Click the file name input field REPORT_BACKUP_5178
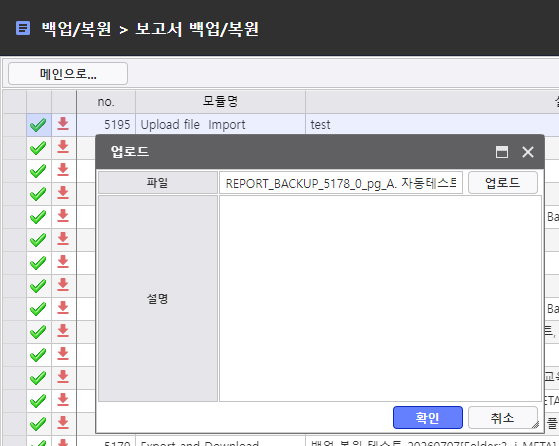 tap(341, 183)
